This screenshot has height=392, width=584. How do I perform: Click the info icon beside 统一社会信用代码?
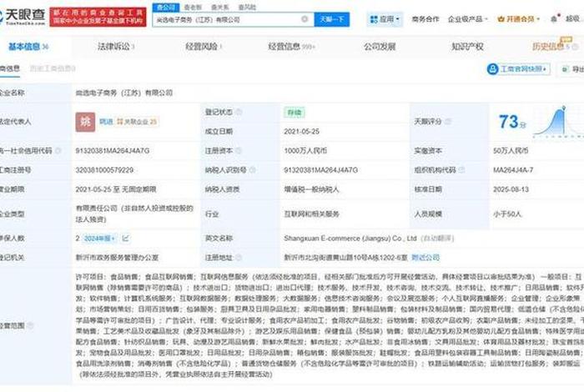(58, 150)
